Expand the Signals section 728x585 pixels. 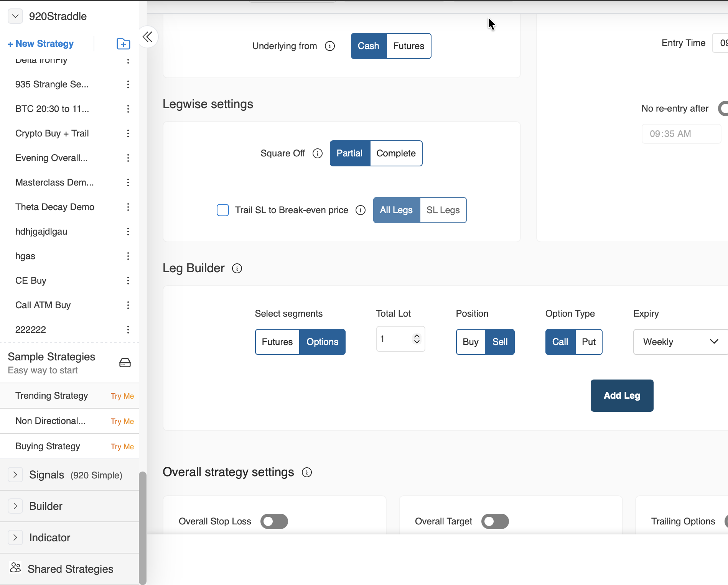pyautogui.click(x=15, y=475)
